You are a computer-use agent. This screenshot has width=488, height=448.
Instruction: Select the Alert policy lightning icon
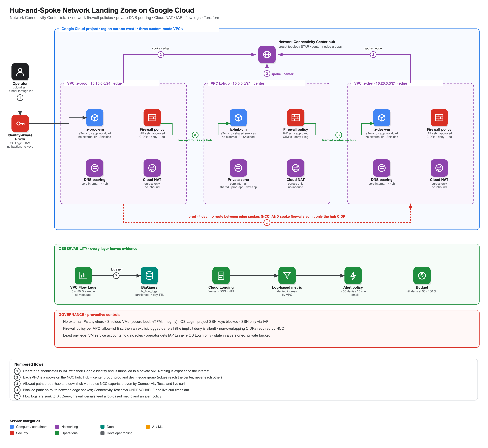pos(353,276)
